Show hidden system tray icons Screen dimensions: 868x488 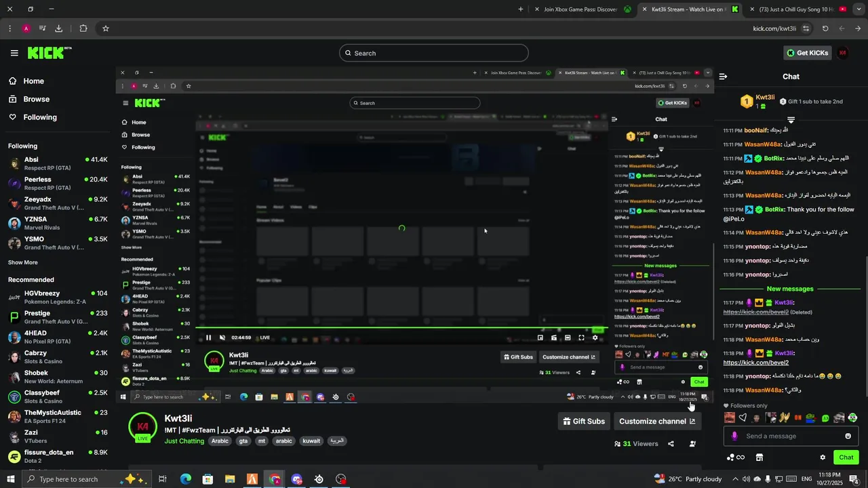[x=735, y=479]
